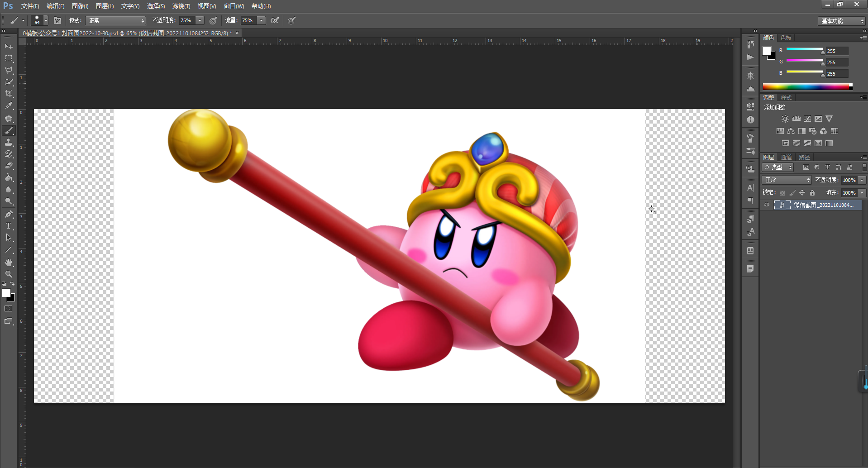This screenshot has height=468, width=868.
Task: Select the Blur tool
Action: click(x=9, y=189)
